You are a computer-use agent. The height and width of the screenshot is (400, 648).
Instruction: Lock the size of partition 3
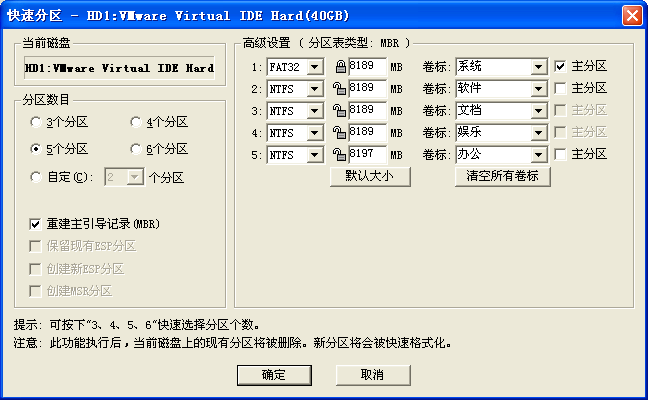340,110
